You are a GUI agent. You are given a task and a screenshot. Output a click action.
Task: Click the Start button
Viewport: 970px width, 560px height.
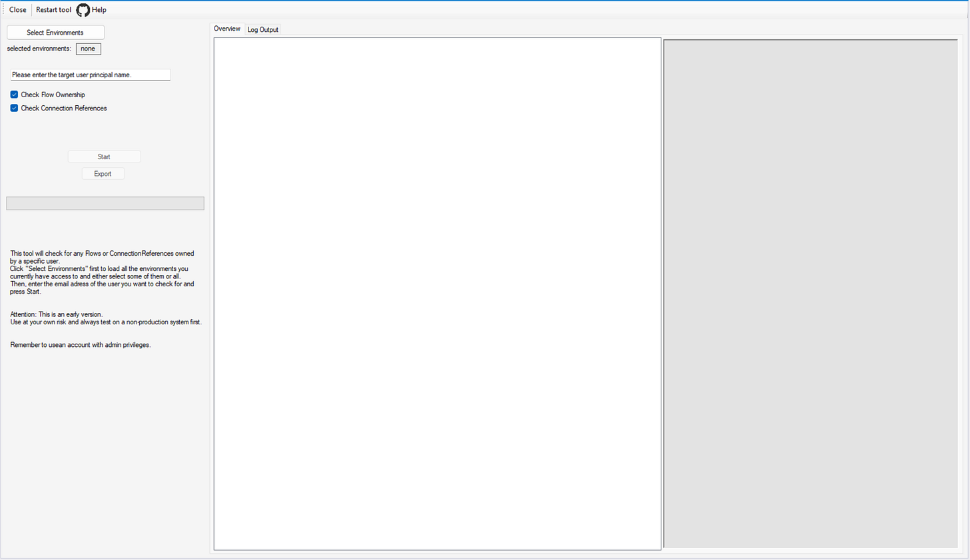(104, 156)
